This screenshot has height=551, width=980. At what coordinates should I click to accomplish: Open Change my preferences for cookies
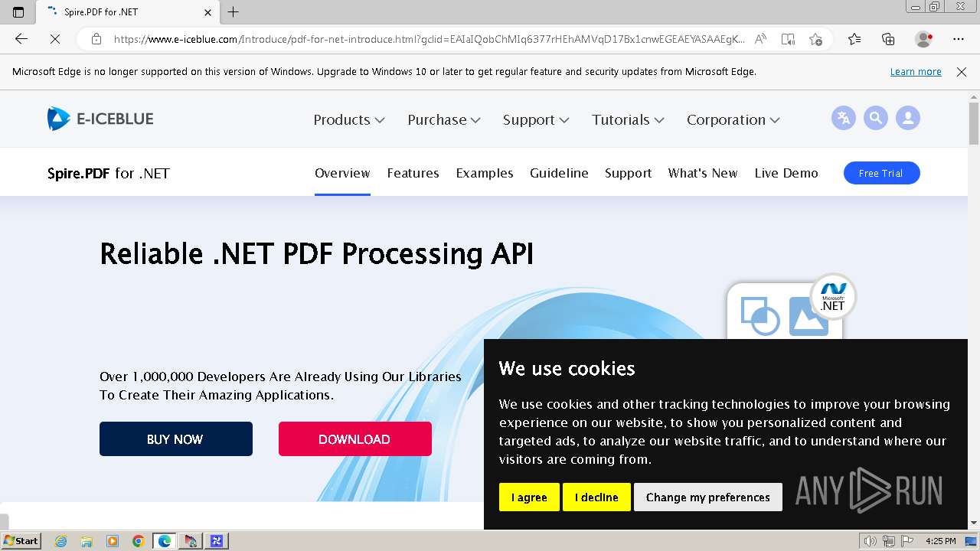707,497
